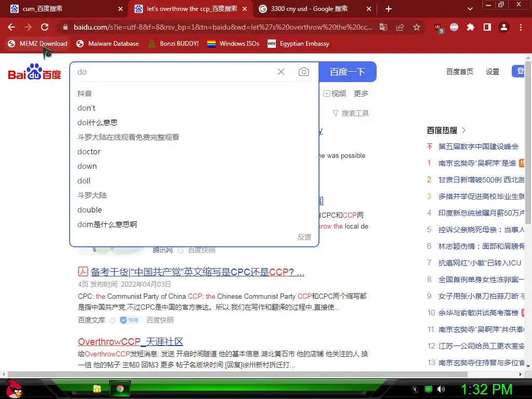
Task: Click the horizontal scrollbar at page bottom
Action: pos(237,374)
